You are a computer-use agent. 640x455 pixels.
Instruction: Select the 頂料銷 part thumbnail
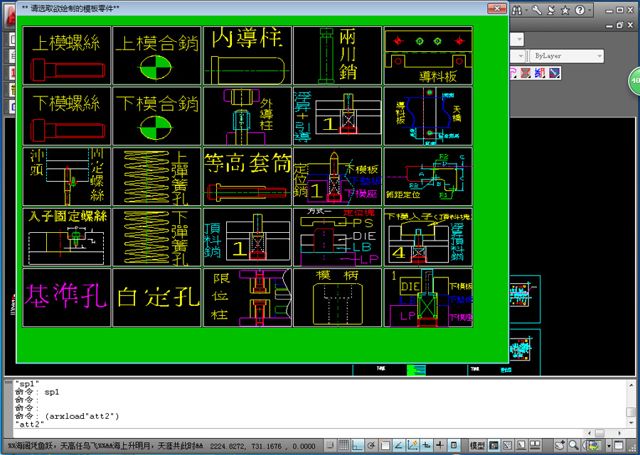point(247,237)
